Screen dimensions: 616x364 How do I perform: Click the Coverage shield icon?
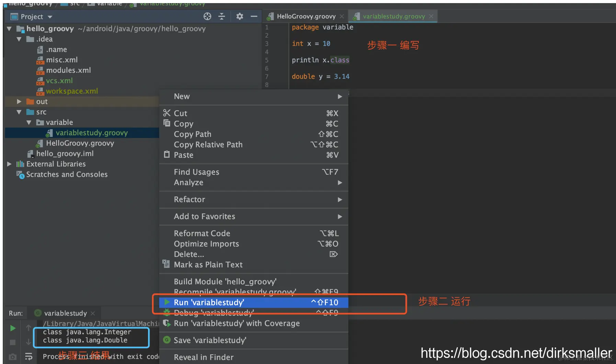click(x=167, y=323)
